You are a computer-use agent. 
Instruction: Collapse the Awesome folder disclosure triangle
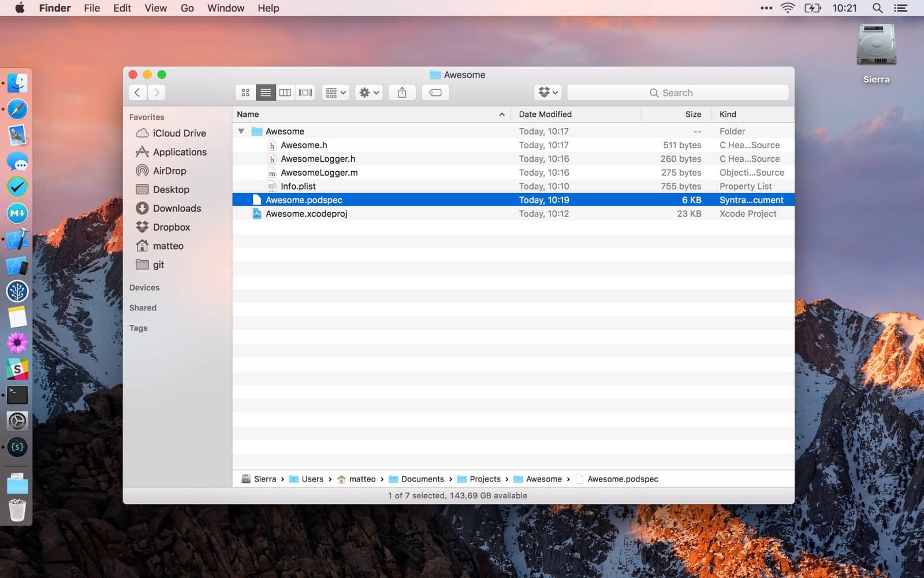(241, 131)
